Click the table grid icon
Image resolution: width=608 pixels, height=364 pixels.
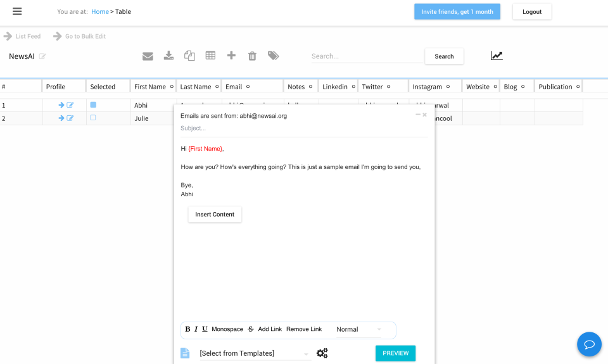click(x=210, y=56)
